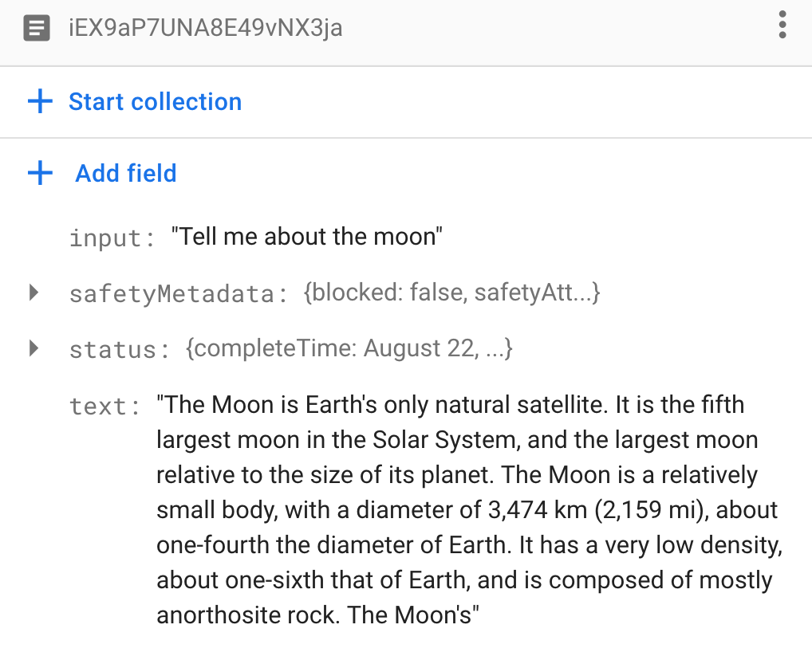This screenshot has height=660, width=812.
Task: Click the phrase "one-fourth the diameter of Earth"
Action: tap(332, 545)
